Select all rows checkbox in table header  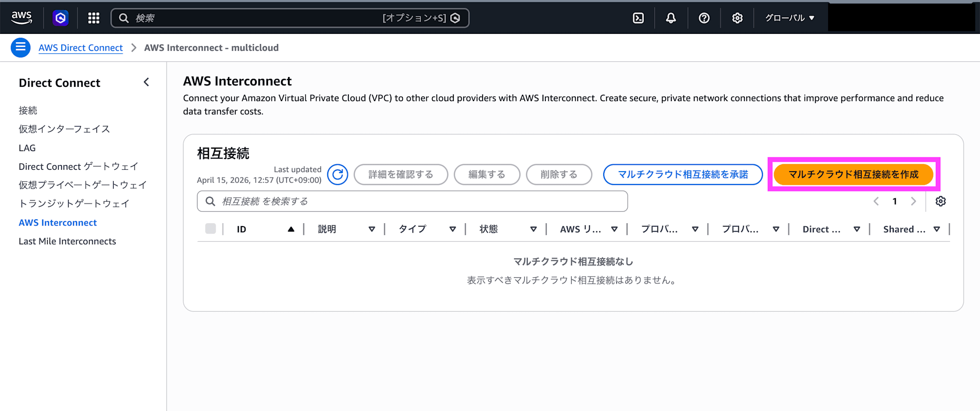click(211, 229)
